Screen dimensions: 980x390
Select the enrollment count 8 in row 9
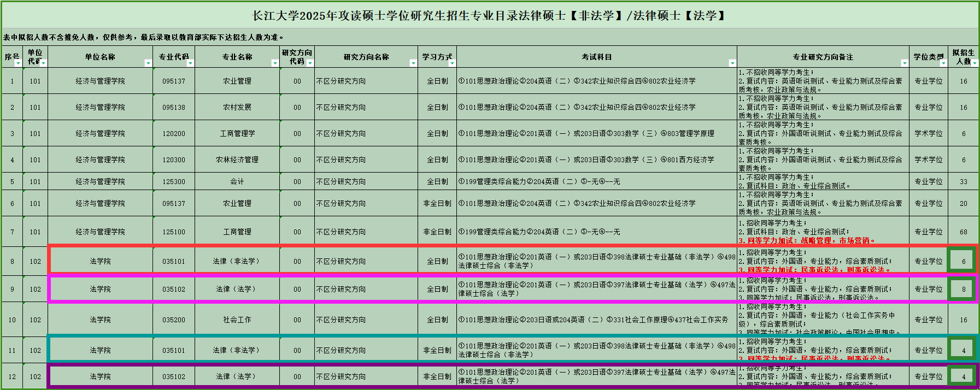964,289
